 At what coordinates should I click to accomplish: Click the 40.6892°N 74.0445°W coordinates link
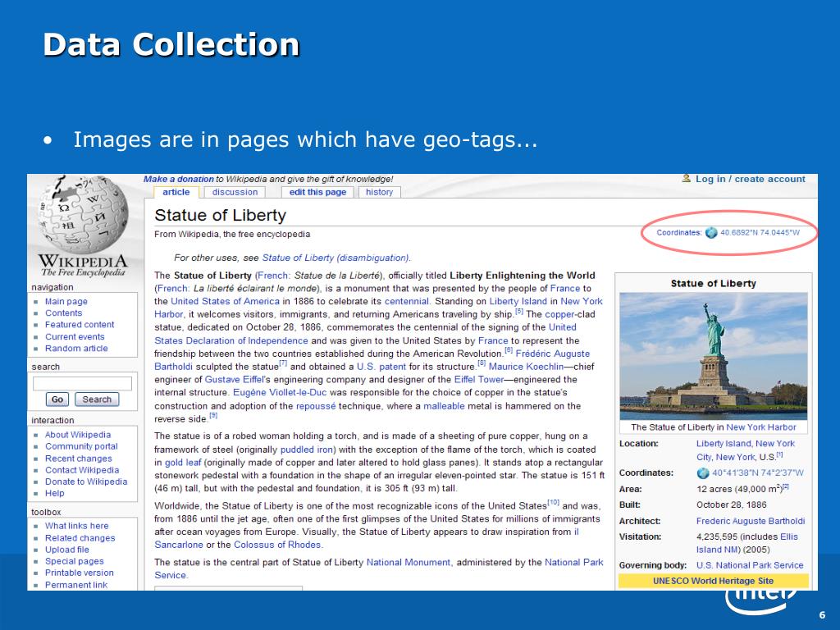[x=760, y=232]
